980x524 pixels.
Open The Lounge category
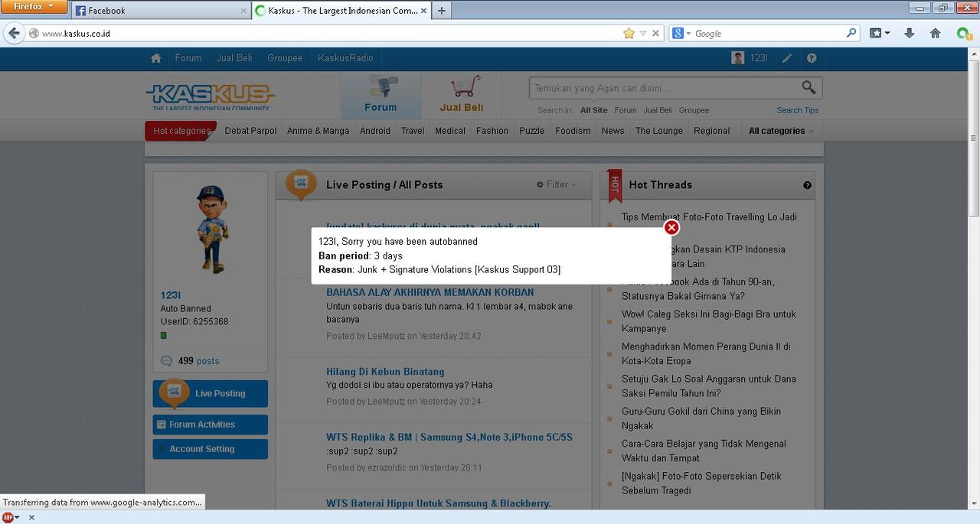click(x=659, y=131)
